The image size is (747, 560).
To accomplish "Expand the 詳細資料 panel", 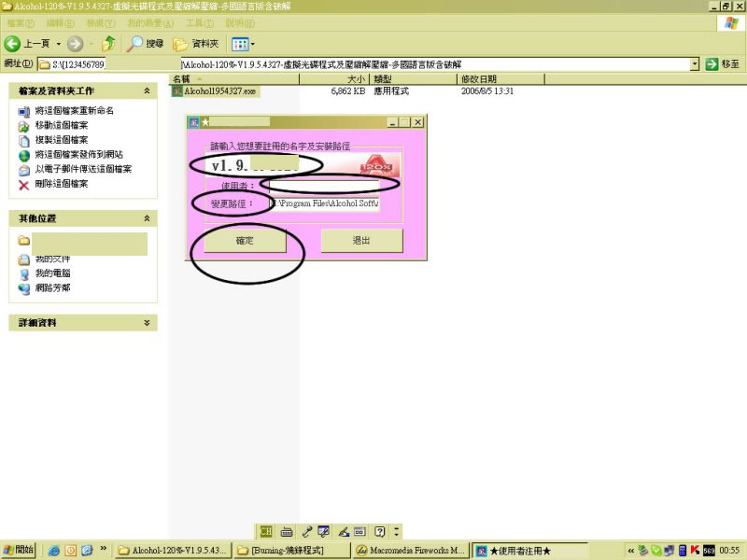I will coord(147,322).
